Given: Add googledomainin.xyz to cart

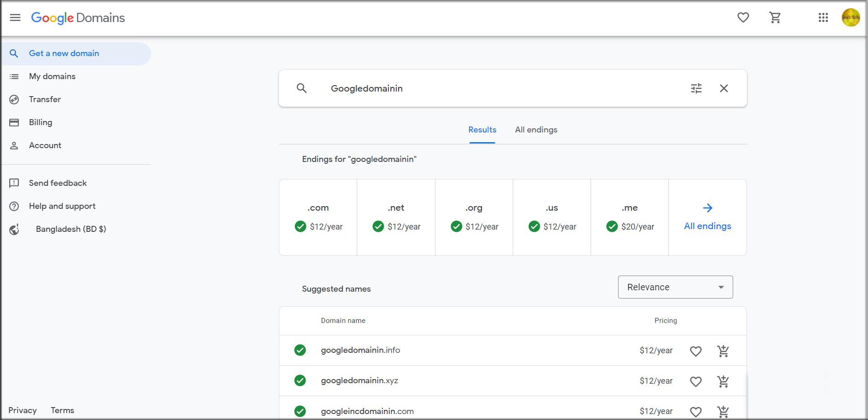Looking at the screenshot, I should click(x=723, y=381).
